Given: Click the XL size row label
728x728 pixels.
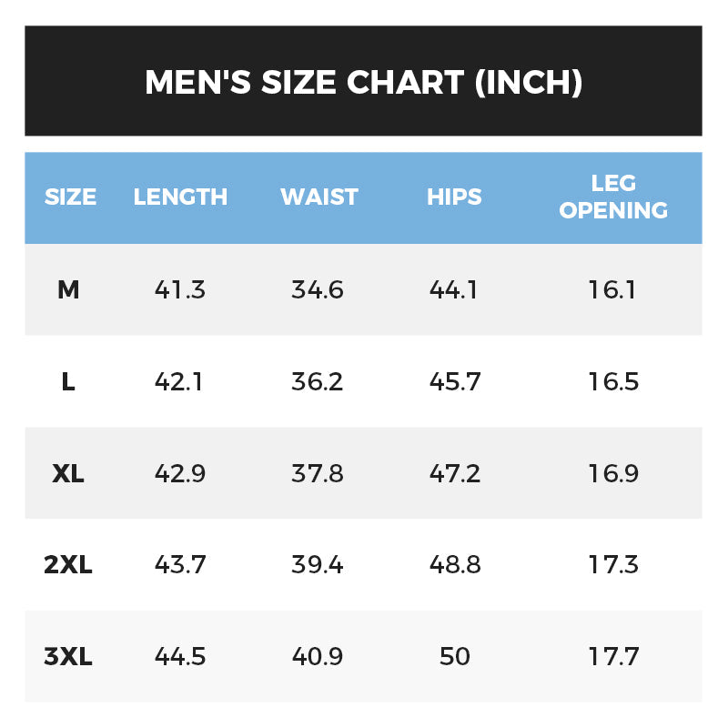Looking at the screenshot, I should (68, 474).
